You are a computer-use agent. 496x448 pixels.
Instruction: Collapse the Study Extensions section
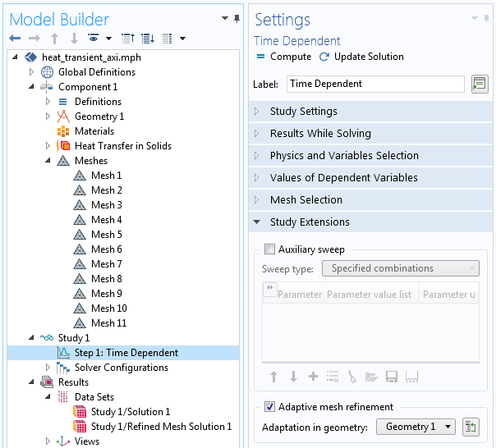[310, 222]
